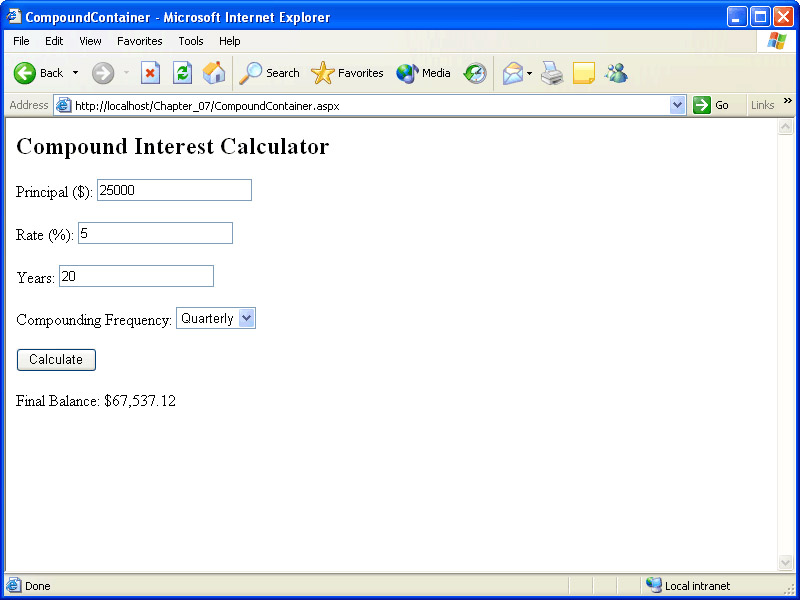Viewport: 800px width, 600px height.
Task: Expand the Address bar URL dropdown
Action: click(678, 105)
